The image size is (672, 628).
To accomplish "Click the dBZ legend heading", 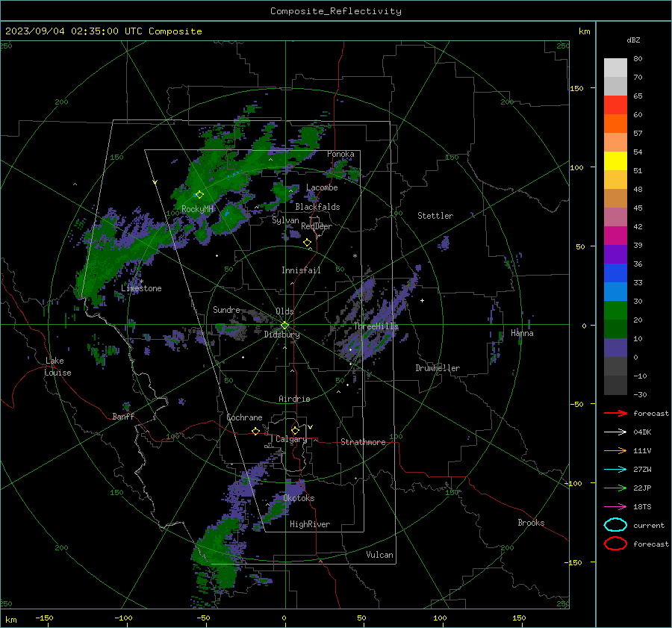I will (633, 40).
